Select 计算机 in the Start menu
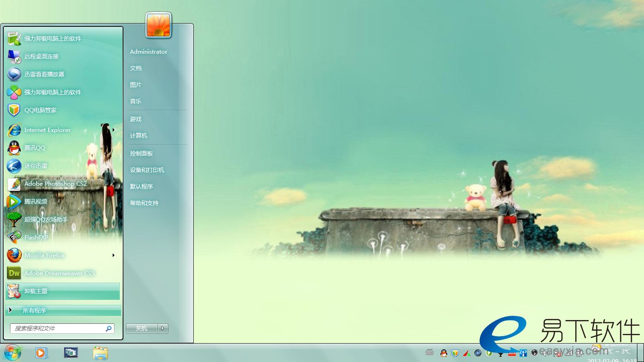Image resolution: width=644 pixels, height=362 pixels. pyautogui.click(x=139, y=136)
